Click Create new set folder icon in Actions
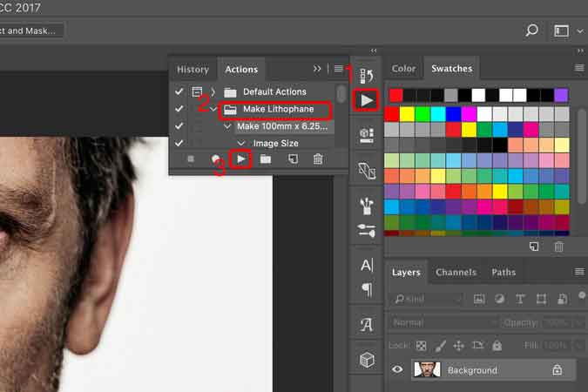The image size is (588, 392). click(266, 159)
